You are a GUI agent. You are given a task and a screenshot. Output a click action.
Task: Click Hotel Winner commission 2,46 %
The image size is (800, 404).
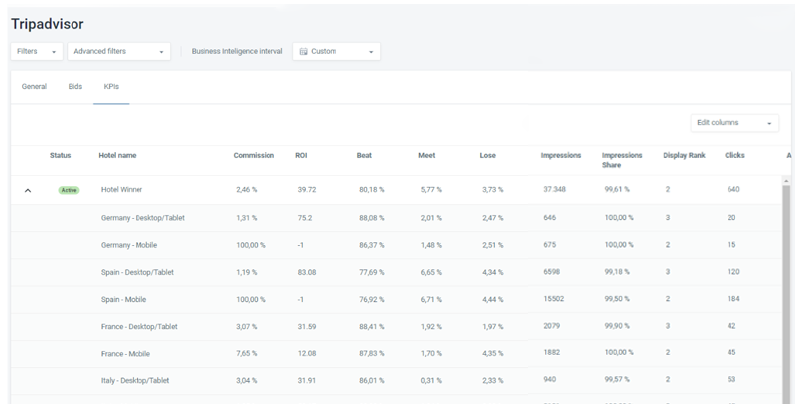point(246,190)
